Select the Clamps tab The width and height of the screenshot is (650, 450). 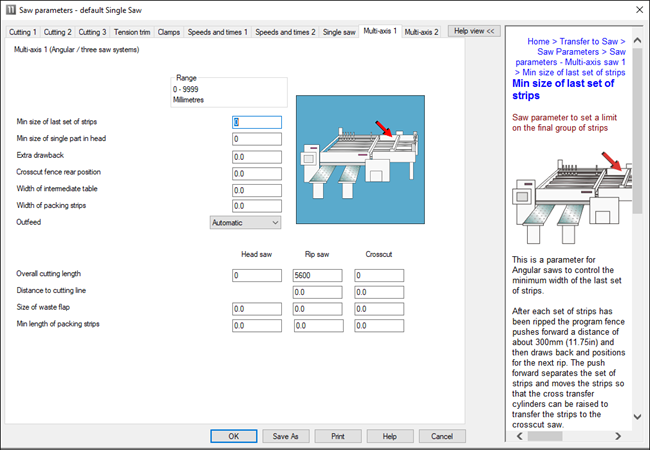(x=169, y=32)
